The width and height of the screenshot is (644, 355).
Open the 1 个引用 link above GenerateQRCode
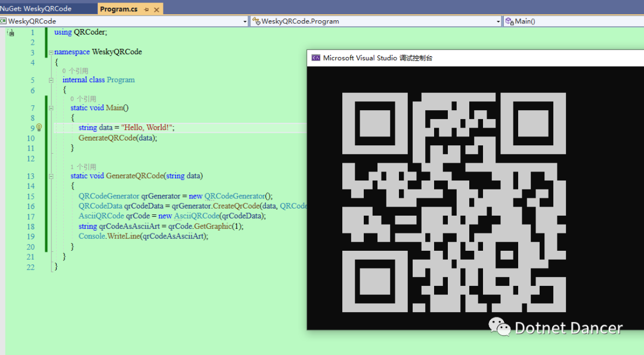click(x=83, y=167)
